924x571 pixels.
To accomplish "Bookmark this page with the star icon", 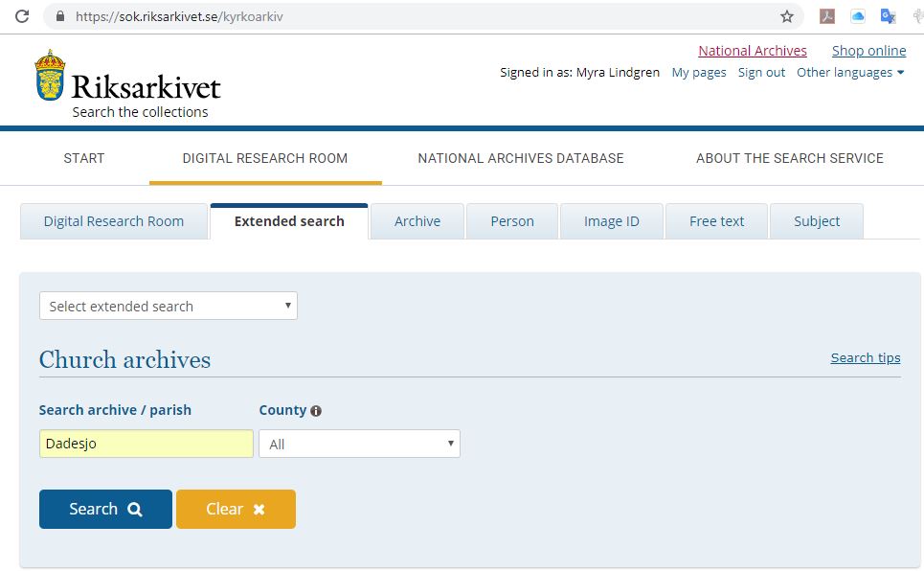I will coord(787,16).
